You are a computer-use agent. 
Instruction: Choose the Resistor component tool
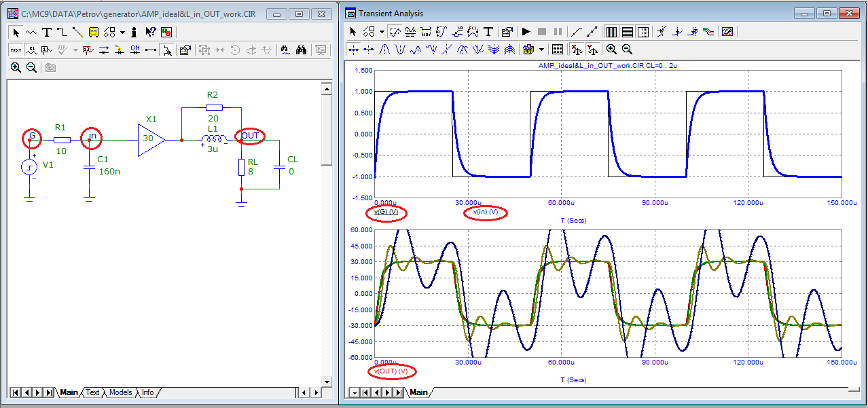31,32
